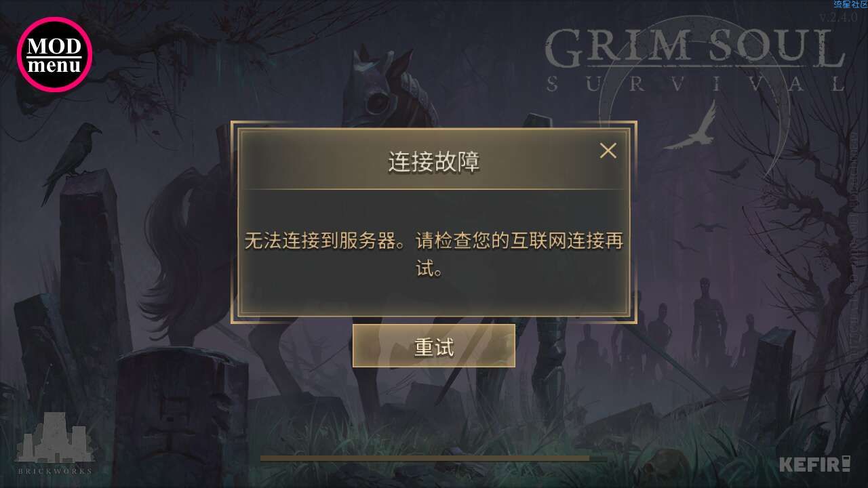Image resolution: width=868 pixels, height=488 pixels.
Task: Click the v.2.4.0 version label
Action: tap(838, 18)
